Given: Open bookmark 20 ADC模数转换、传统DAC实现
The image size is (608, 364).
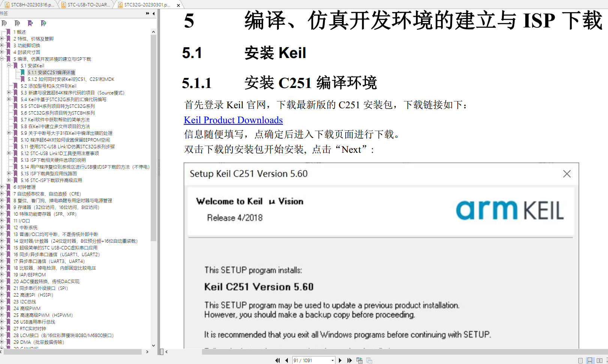Looking at the screenshot, I should pos(46,281).
